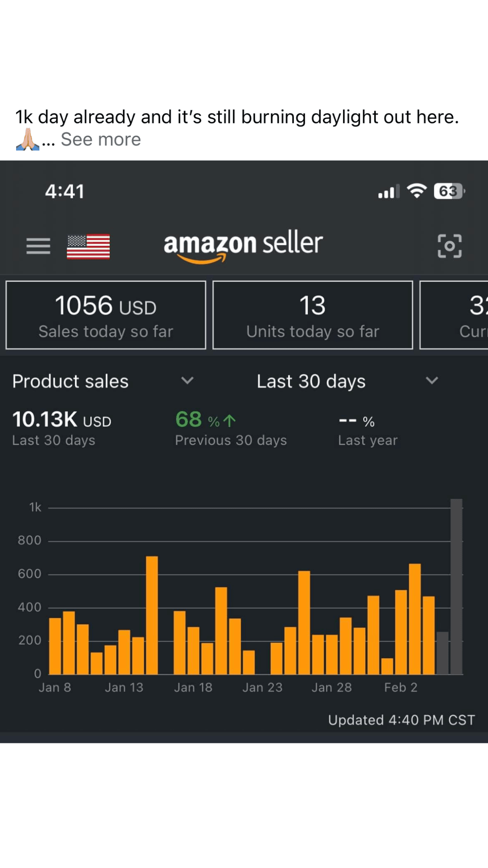Tap the Amazon Seller logo

point(243,245)
